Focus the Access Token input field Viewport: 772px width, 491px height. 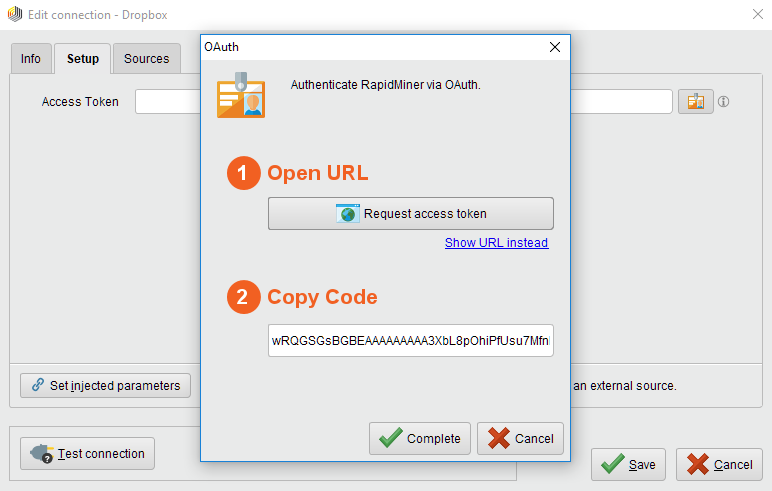coord(167,102)
